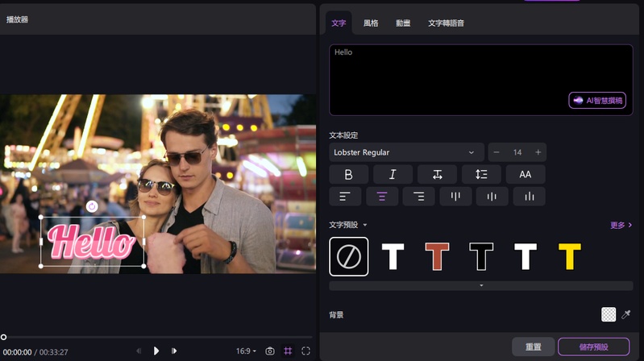Pick background color with eyedropper

coord(626,314)
